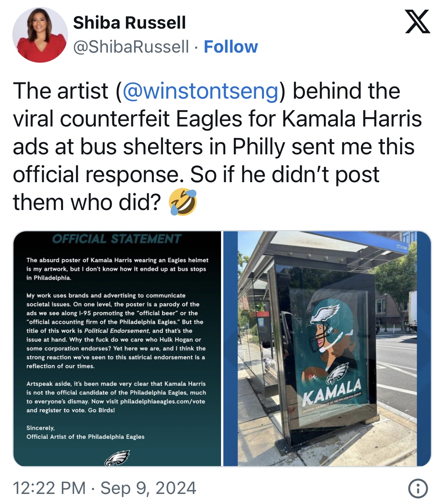
Task: Click the X logo icon
Action: tap(418, 22)
